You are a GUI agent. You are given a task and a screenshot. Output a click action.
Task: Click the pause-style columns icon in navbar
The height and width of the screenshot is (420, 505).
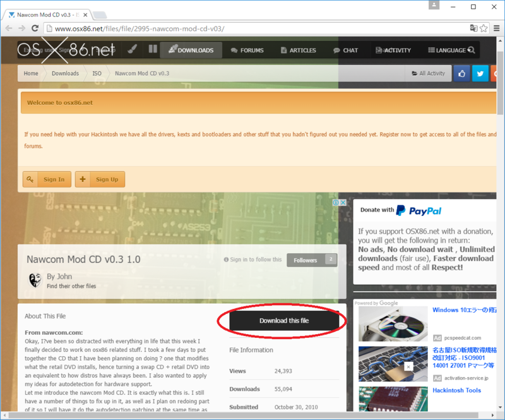point(153,49)
